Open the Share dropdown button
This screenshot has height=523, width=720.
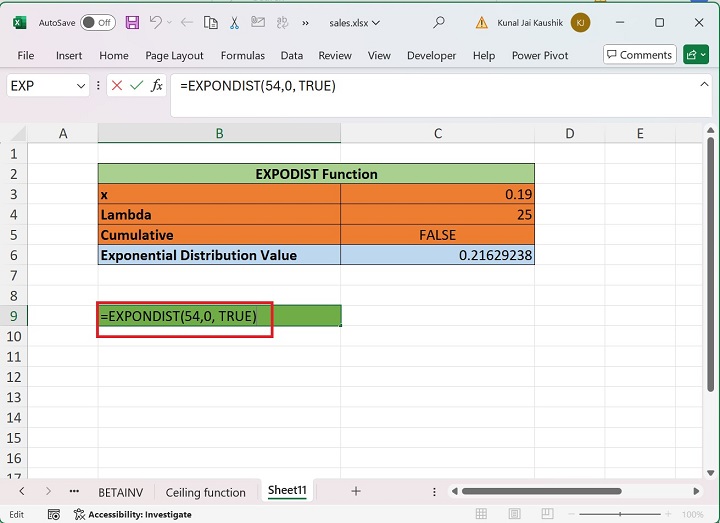point(695,55)
